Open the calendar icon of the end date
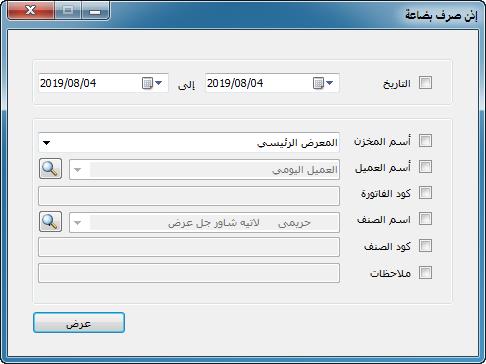 pos(147,83)
